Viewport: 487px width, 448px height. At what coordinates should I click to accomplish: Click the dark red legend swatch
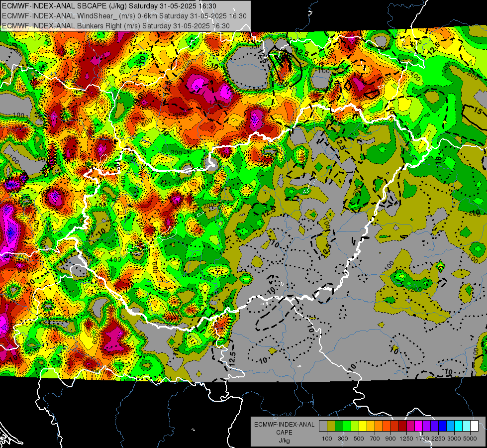click(402, 426)
